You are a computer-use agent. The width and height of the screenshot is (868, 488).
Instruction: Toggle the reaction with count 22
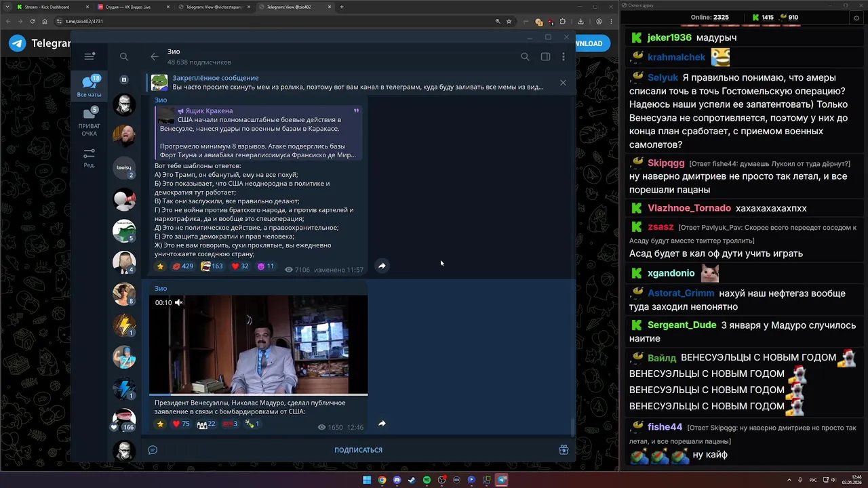206,424
